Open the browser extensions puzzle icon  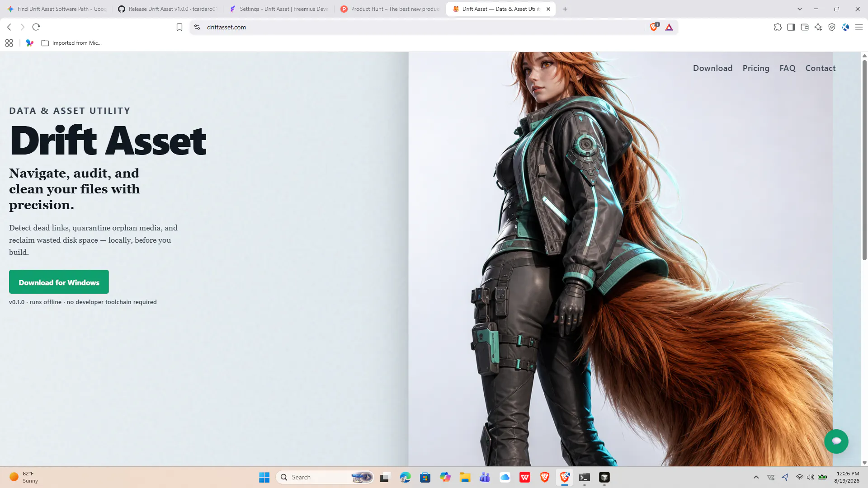778,27
